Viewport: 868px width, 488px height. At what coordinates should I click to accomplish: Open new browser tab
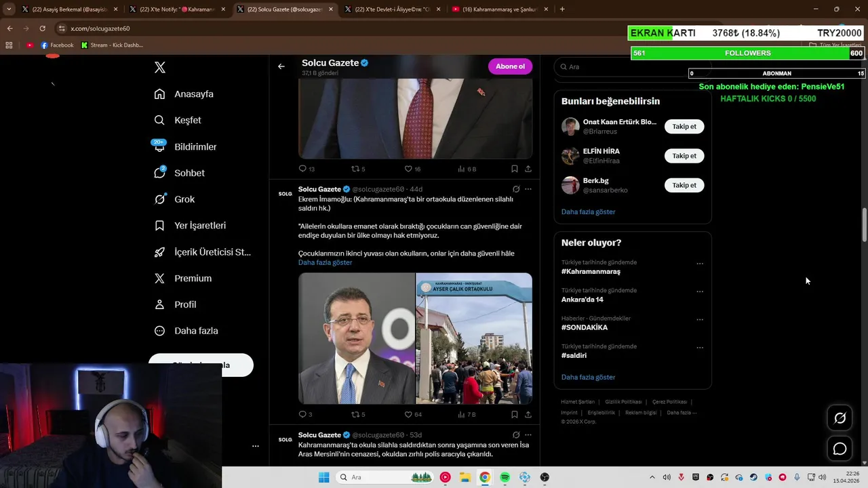click(562, 9)
